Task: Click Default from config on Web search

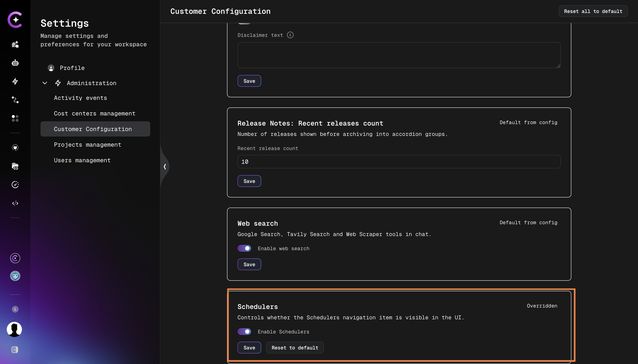Action: click(x=528, y=222)
